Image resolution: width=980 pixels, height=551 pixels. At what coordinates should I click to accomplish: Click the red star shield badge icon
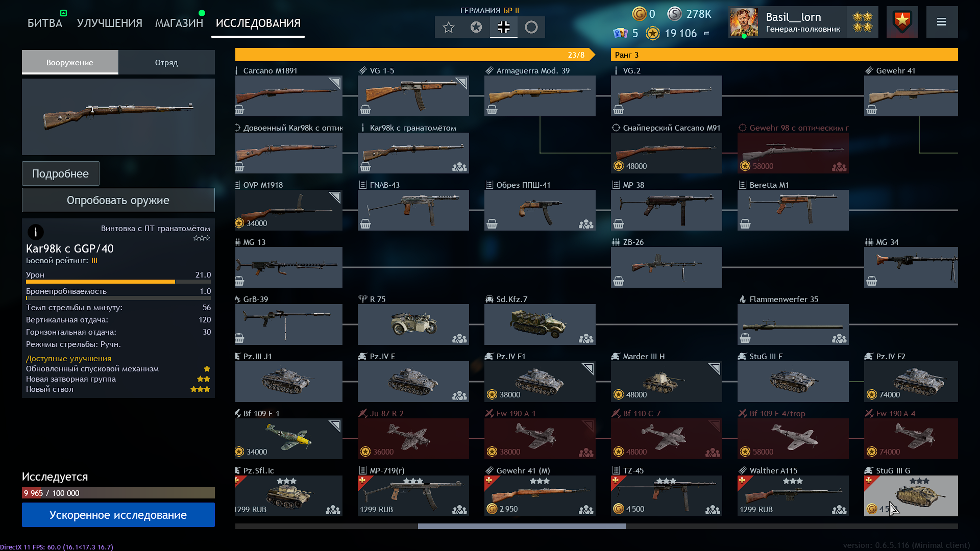tap(902, 22)
